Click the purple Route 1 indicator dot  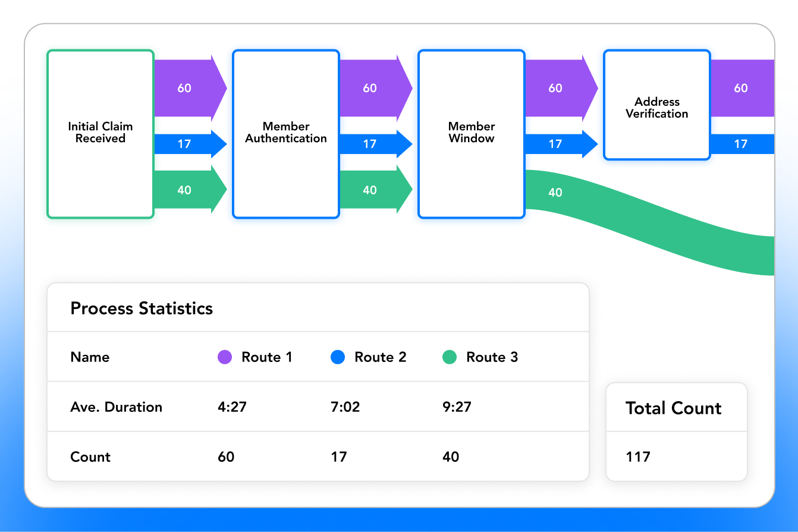[x=224, y=357]
